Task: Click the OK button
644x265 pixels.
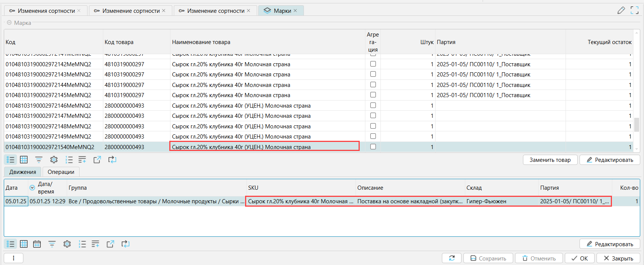Action: click(580, 258)
